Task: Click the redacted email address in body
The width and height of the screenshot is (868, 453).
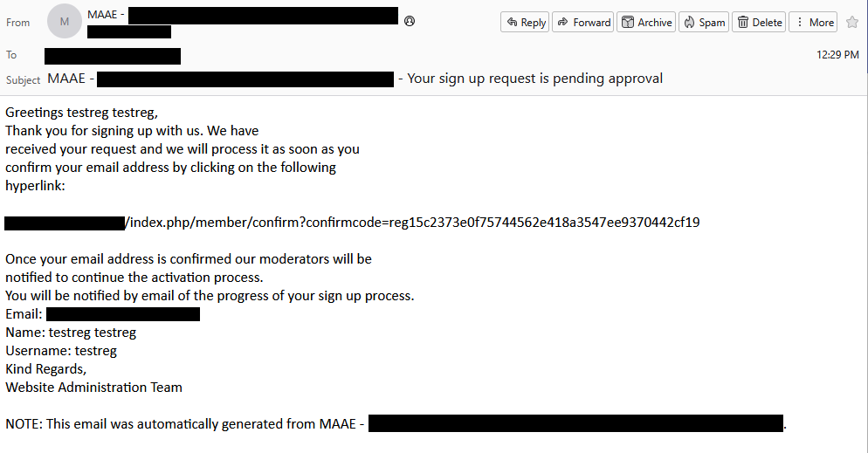Action: 122,314
